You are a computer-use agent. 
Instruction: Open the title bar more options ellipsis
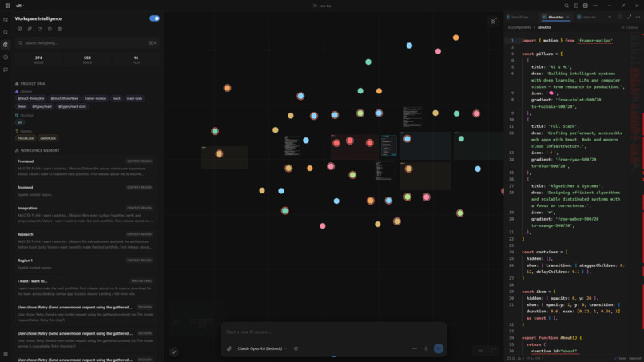coord(595,6)
